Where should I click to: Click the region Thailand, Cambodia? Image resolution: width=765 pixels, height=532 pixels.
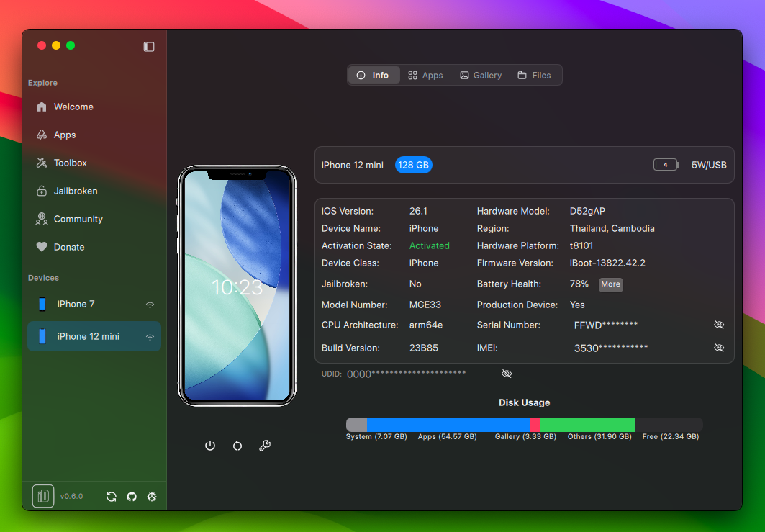[612, 228]
